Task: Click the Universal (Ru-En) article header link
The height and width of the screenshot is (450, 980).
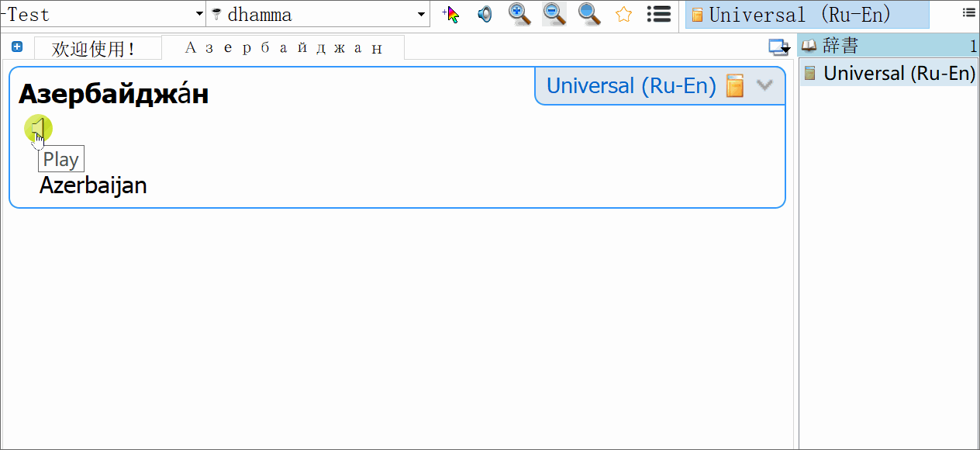Action: pyautogui.click(x=631, y=85)
